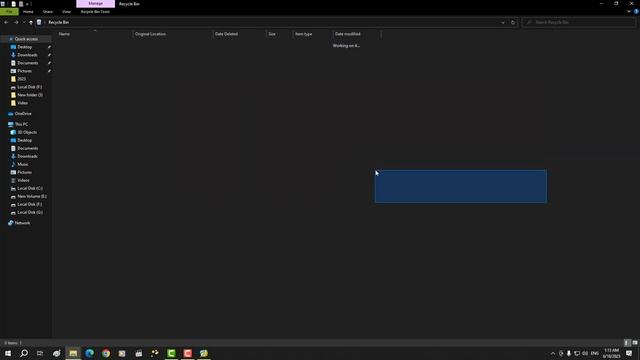Screen dimensions: 640x360
Task: Select Quick access in navigation pane
Action: 26,39
